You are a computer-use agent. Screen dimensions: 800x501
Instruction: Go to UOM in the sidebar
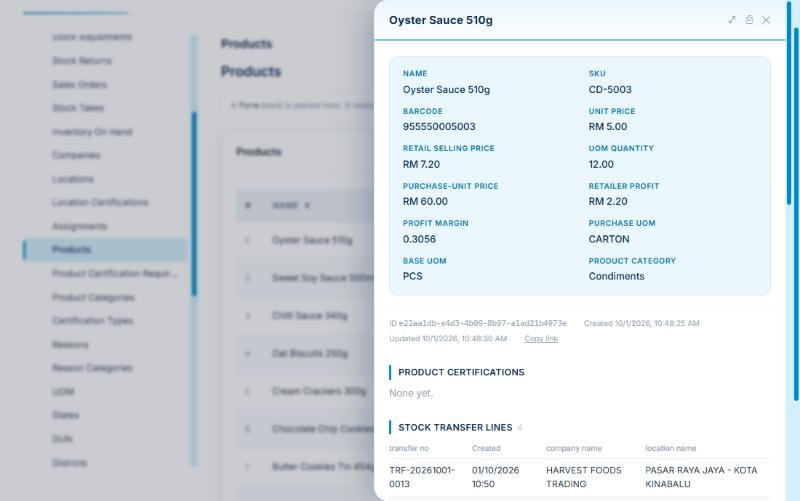[x=63, y=392]
